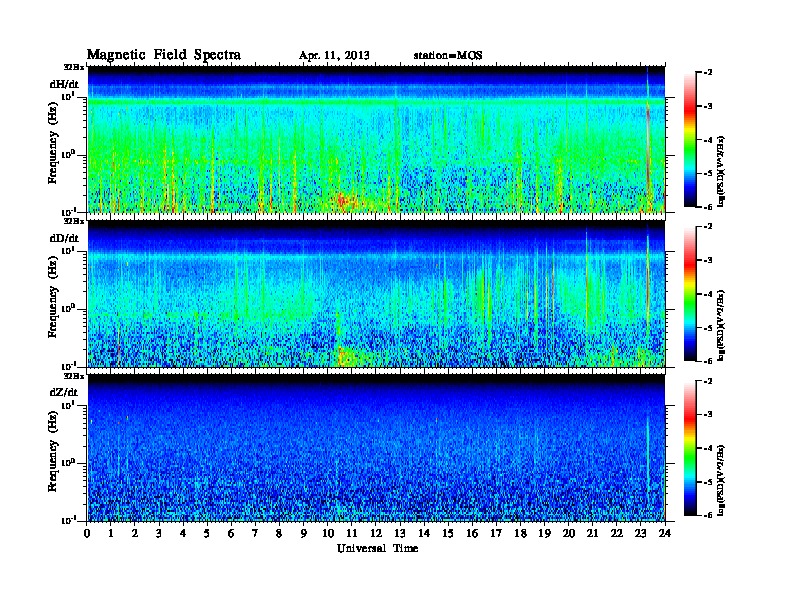Click the "-4" value on dD/dt color scale
This screenshot has height=612, width=792.
707,294
